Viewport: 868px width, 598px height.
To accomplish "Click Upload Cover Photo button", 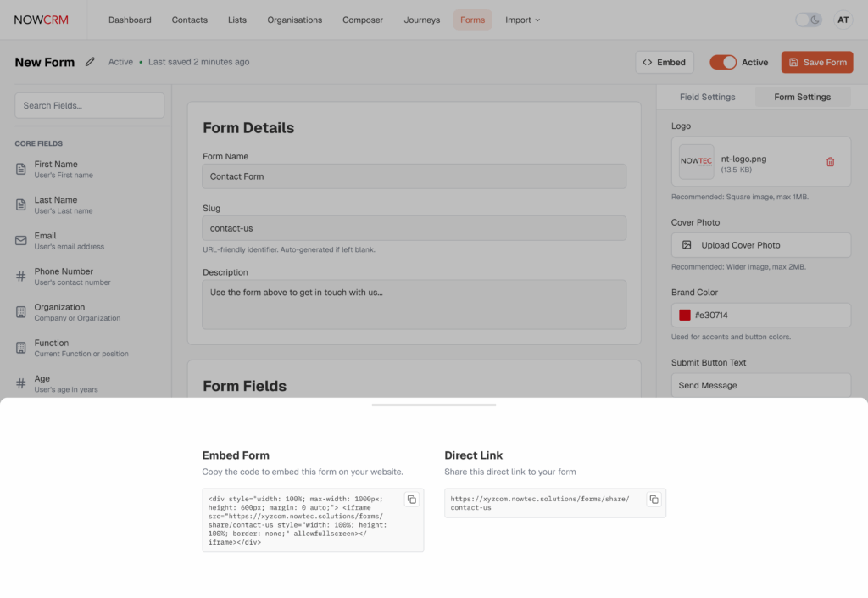I will point(760,245).
